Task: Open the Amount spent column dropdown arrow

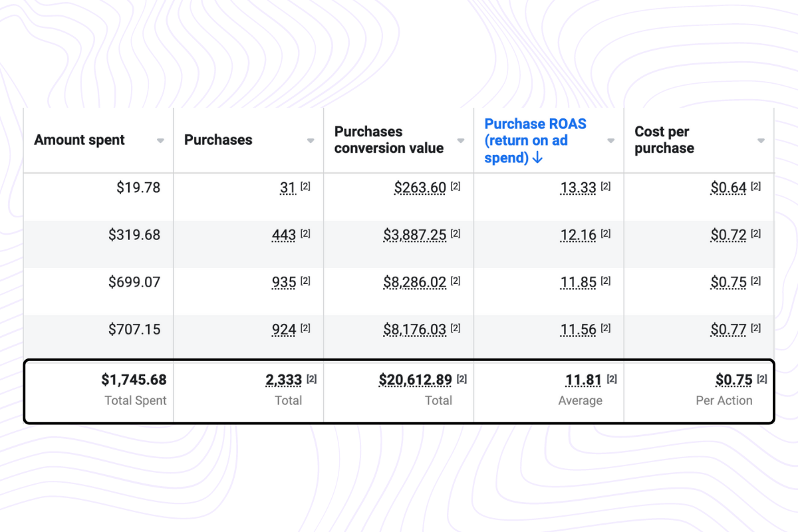Action: tap(160, 141)
